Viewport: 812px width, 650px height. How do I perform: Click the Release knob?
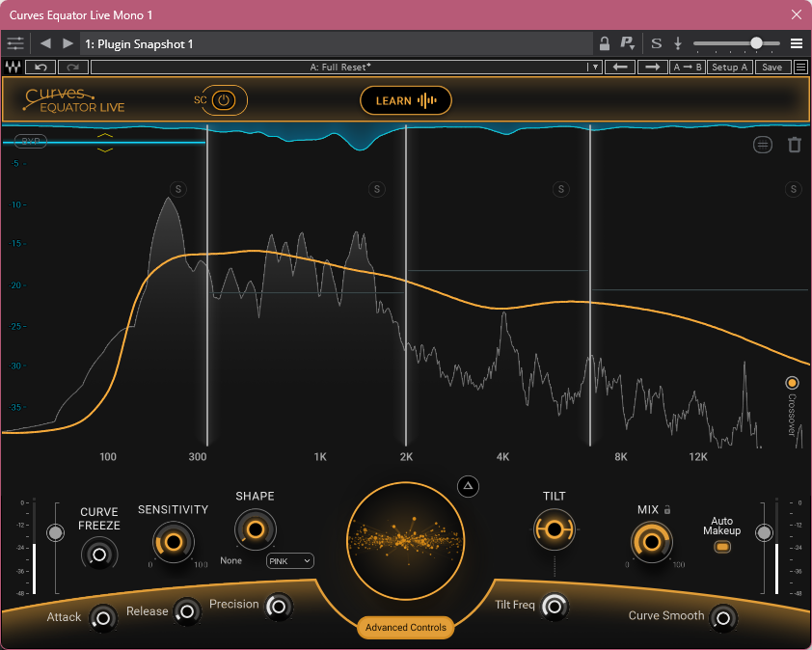186,611
